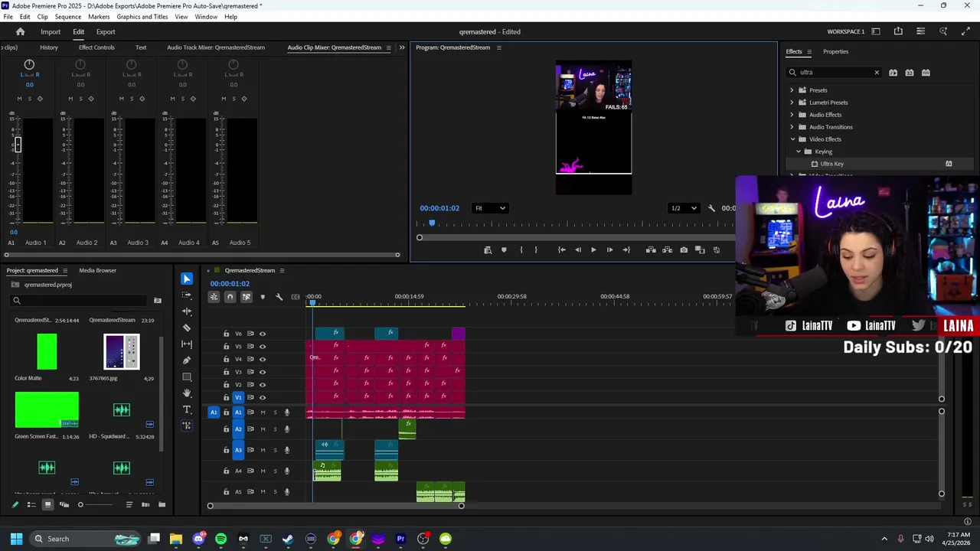The height and width of the screenshot is (551, 980).
Task: Switch Project panel to Icon view
Action: tap(47, 504)
